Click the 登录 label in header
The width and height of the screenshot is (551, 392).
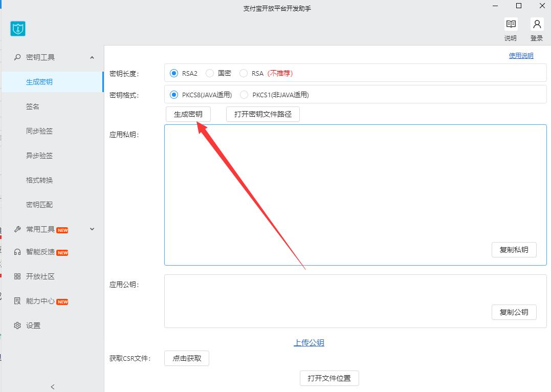tap(537, 38)
